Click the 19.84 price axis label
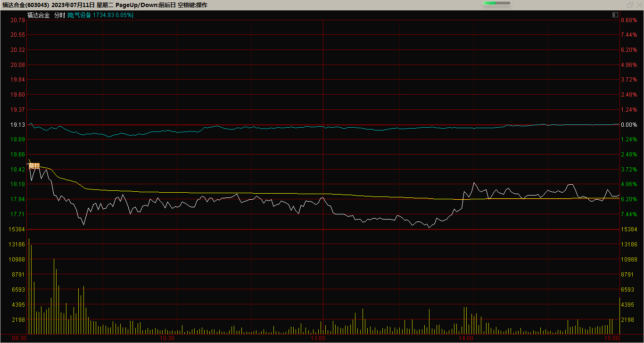The width and height of the screenshot is (644, 343). (x=18, y=80)
